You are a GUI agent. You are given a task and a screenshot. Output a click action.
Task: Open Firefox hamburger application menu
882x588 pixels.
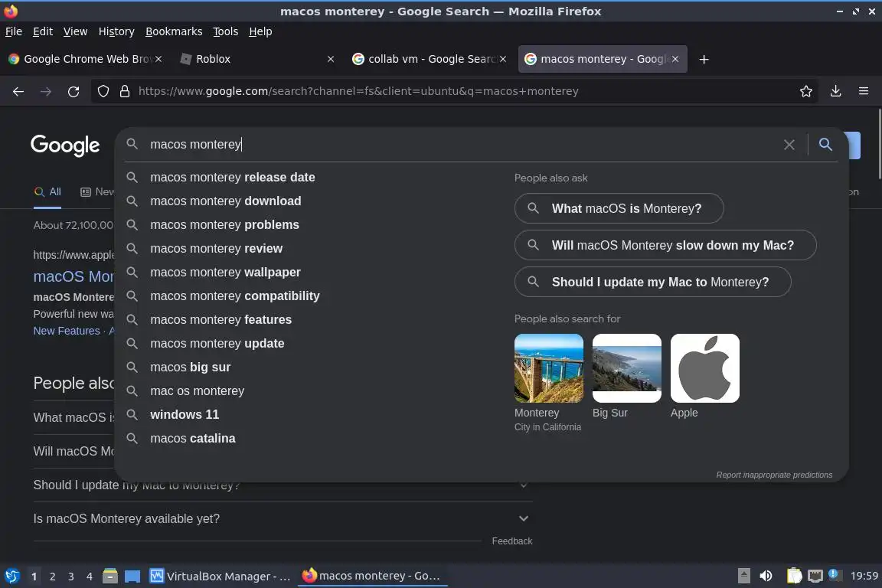(x=864, y=91)
